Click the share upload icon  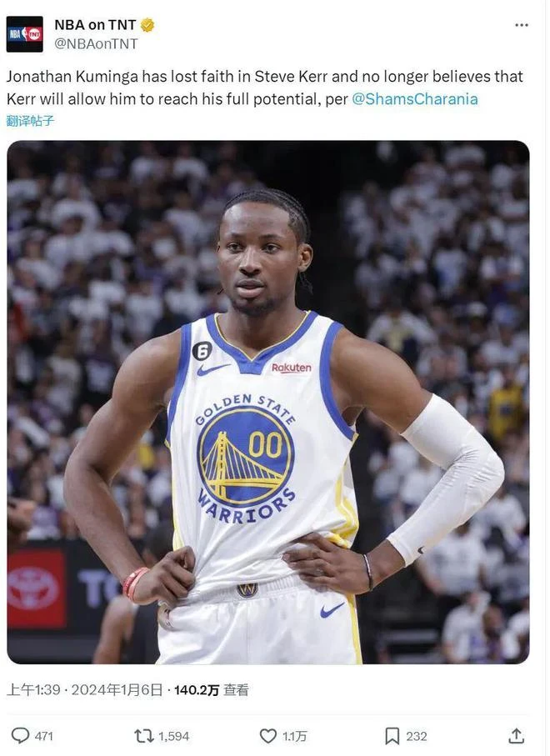pyautogui.click(x=517, y=736)
